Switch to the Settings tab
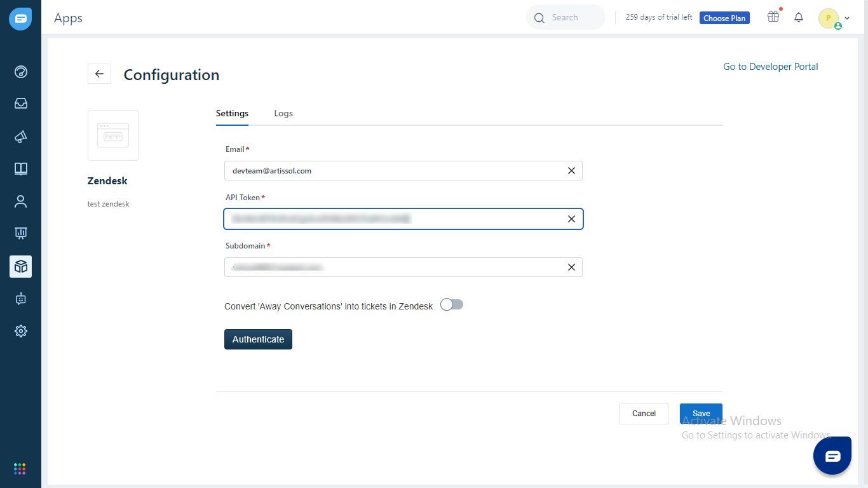Image resolution: width=868 pixels, height=488 pixels. coord(232,113)
